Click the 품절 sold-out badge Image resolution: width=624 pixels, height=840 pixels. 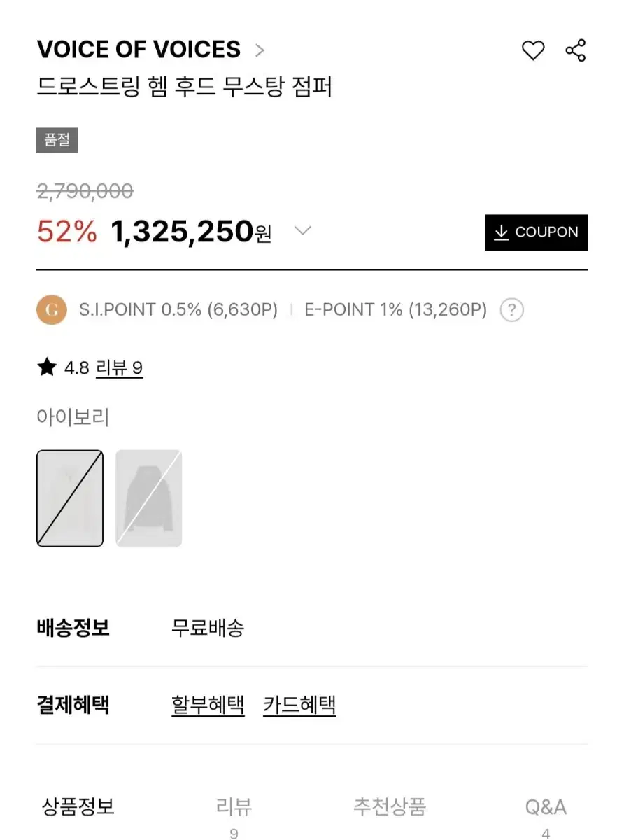tap(57, 140)
